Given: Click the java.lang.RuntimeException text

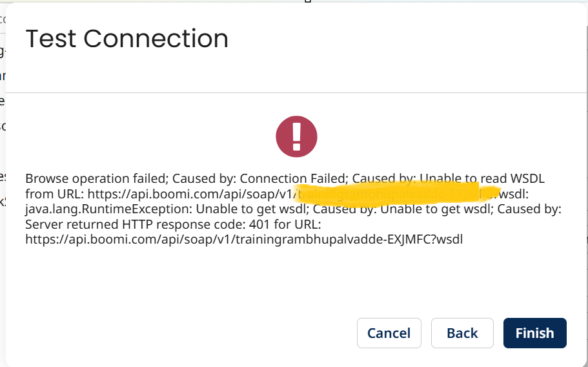Looking at the screenshot, I should 108,209.
